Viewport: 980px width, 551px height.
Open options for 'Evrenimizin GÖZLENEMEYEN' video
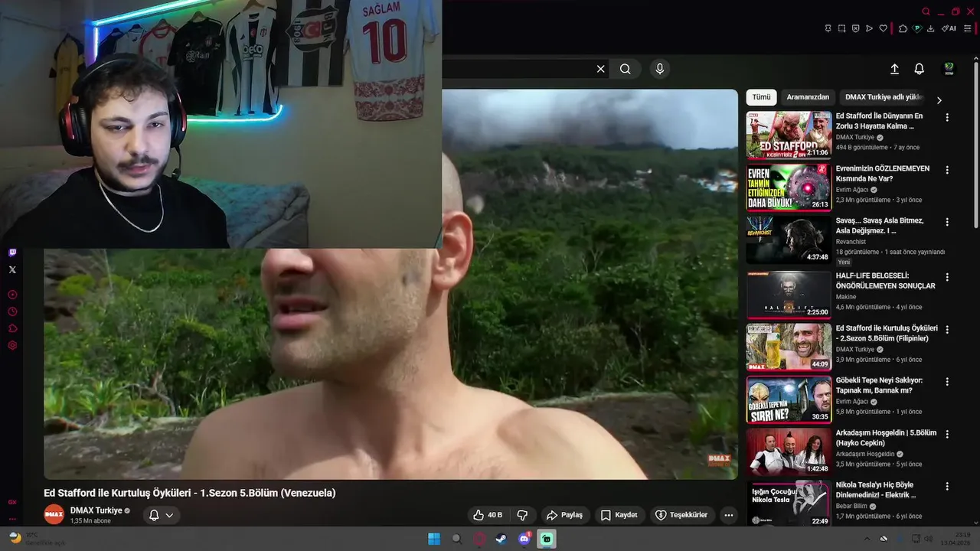click(947, 170)
